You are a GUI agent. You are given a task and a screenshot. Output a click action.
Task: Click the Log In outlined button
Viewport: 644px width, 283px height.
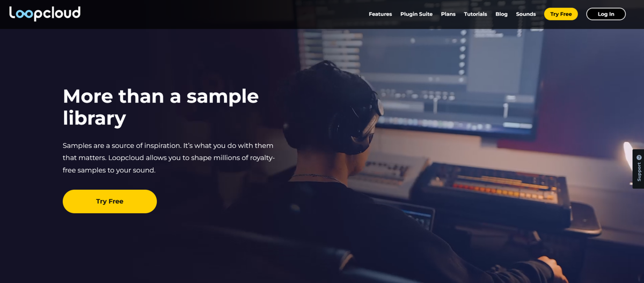click(606, 14)
